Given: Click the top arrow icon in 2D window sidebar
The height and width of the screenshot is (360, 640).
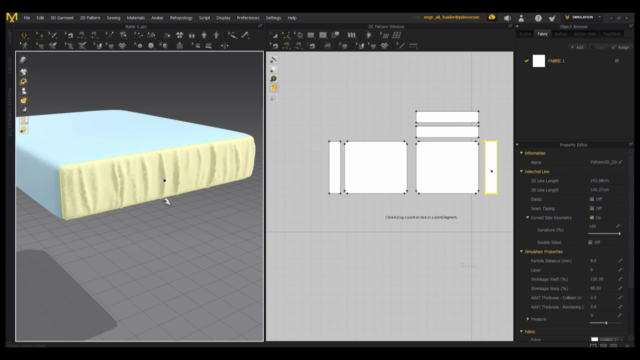Looking at the screenshot, I should (273, 60).
